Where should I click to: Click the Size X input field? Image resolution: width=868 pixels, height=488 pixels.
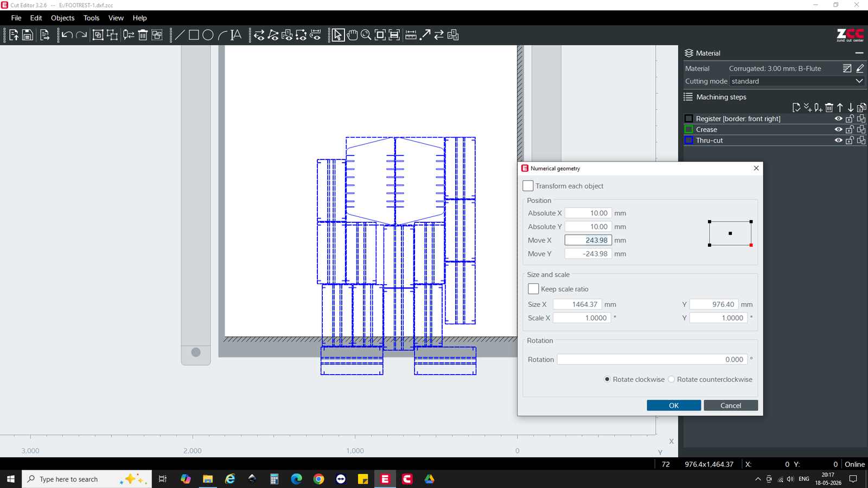coord(577,305)
